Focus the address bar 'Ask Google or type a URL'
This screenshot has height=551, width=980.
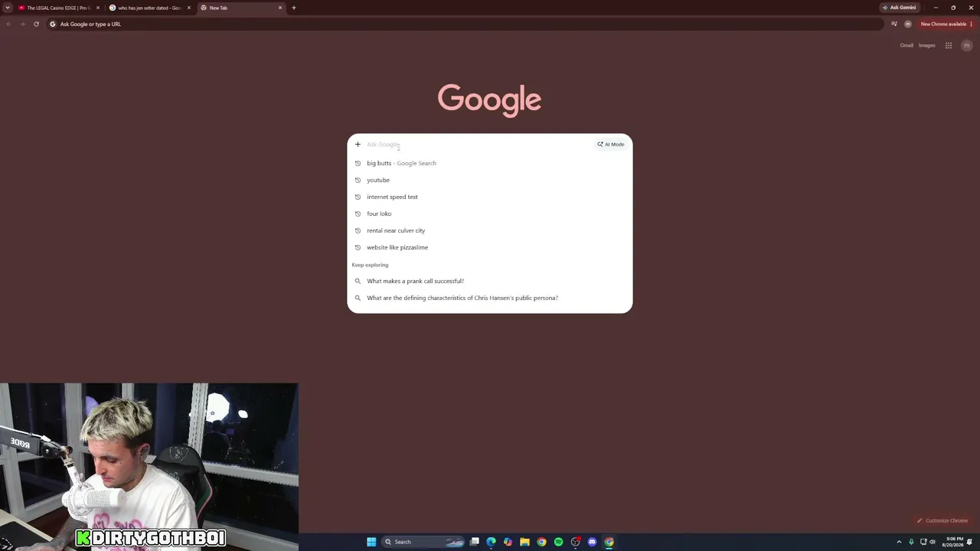click(464, 24)
